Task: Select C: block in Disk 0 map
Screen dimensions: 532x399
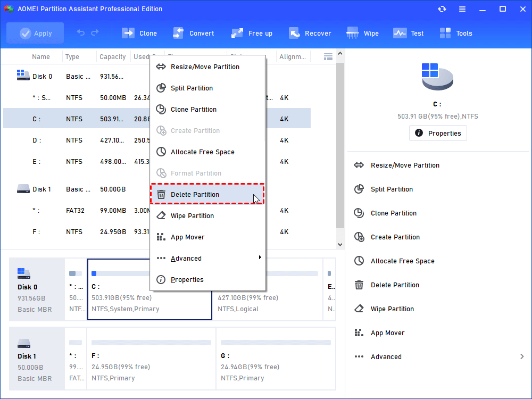Action: [x=149, y=289]
